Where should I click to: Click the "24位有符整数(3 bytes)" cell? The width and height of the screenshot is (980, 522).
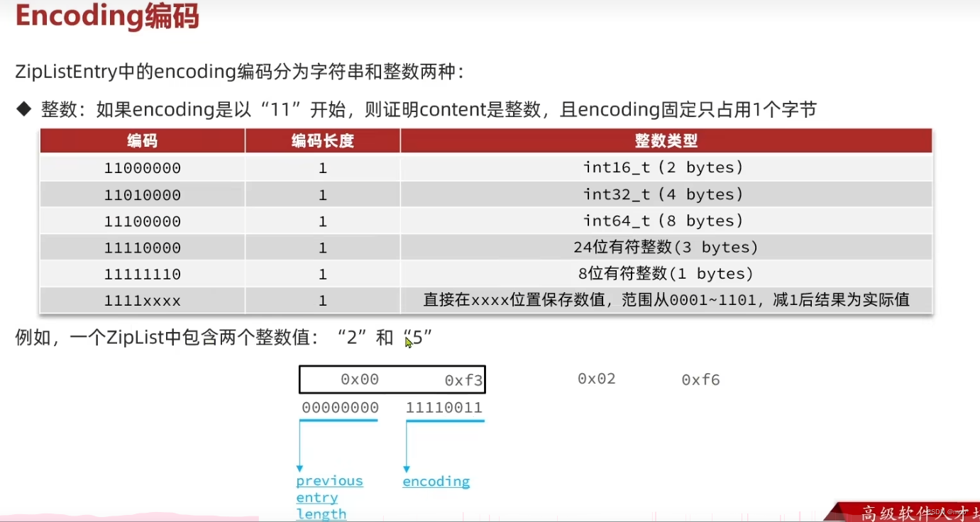(666, 248)
